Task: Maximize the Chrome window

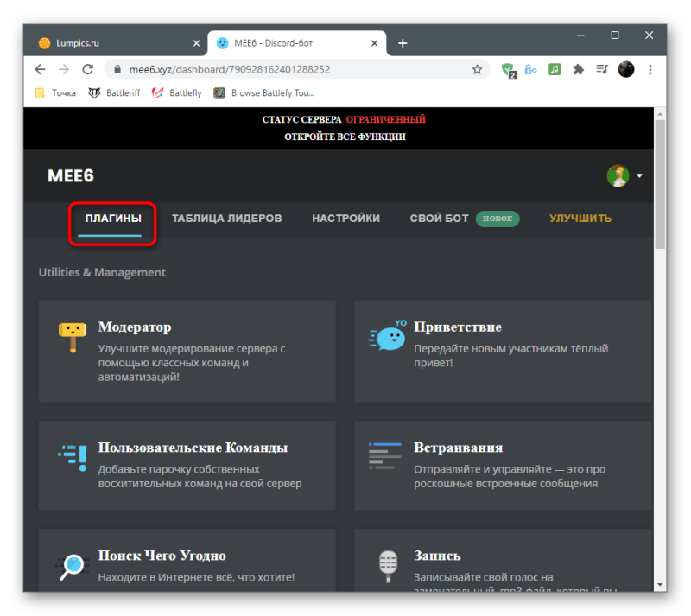Action: click(x=615, y=35)
